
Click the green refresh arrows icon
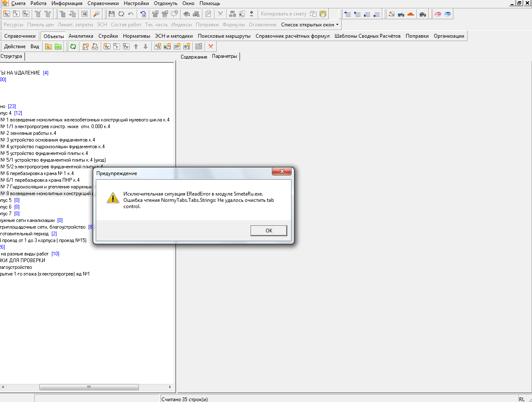73,46
